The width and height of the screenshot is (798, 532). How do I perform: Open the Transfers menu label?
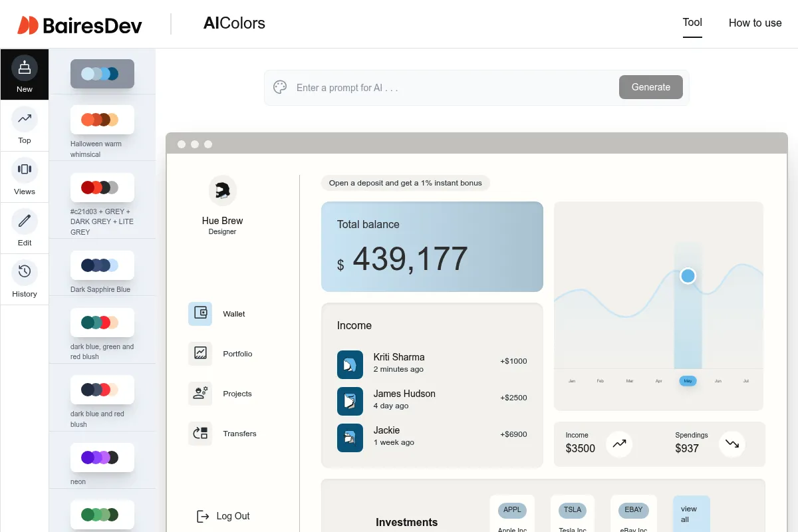(x=239, y=434)
